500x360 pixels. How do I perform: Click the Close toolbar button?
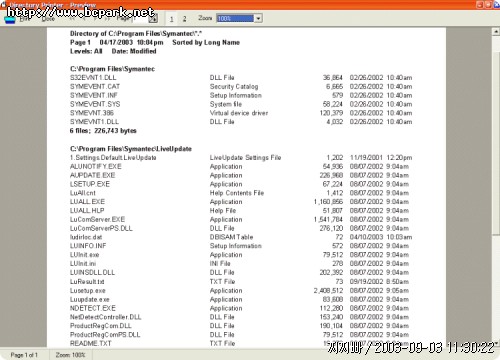[x=48, y=19]
